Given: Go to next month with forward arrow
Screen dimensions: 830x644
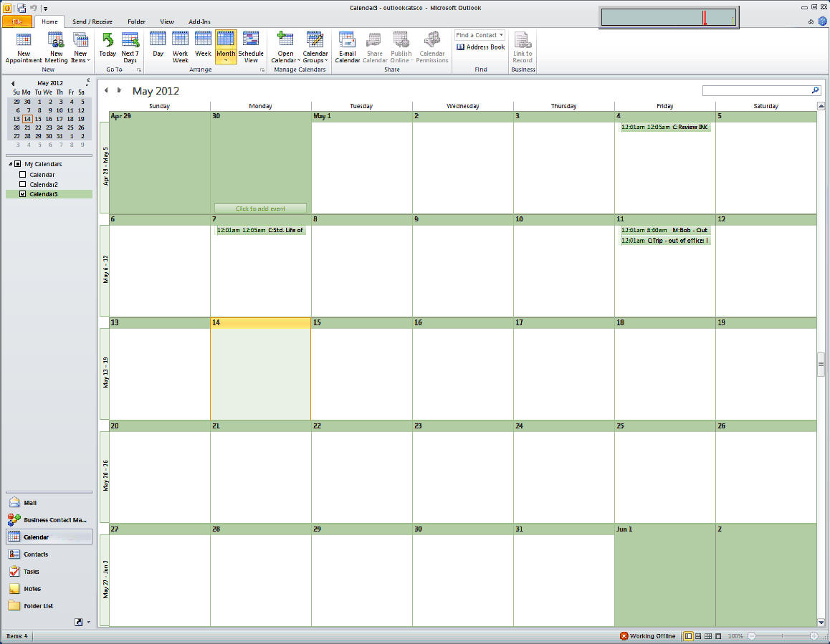Looking at the screenshot, I should [x=119, y=90].
